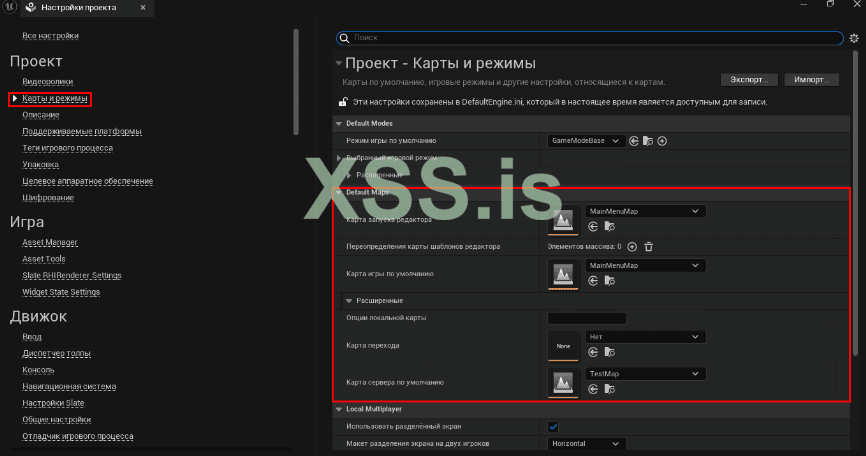
Task: Open Навигационная система settings
Action: [69, 386]
